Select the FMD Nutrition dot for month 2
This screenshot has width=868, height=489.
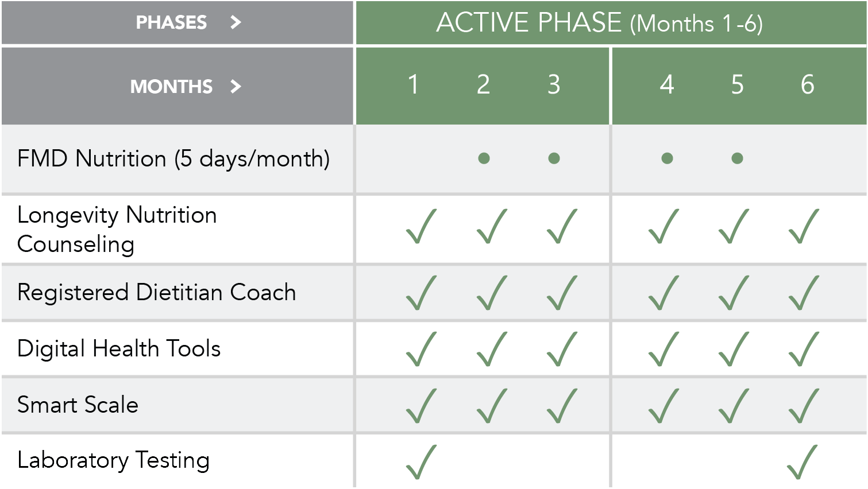coord(484,158)
